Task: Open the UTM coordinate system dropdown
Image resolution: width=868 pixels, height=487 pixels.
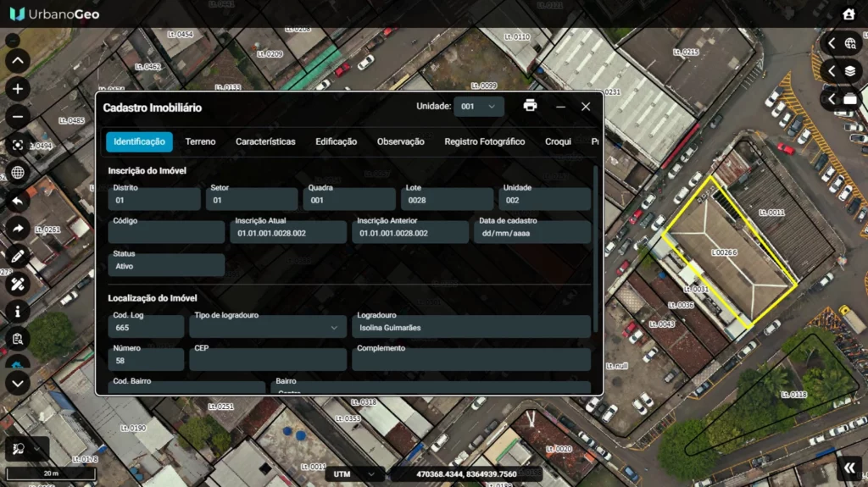Action: [x=354, y=474]
